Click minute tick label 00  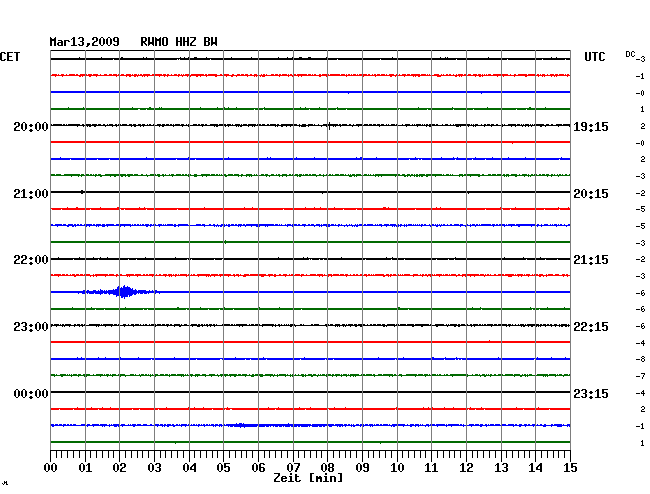point(51,468)
